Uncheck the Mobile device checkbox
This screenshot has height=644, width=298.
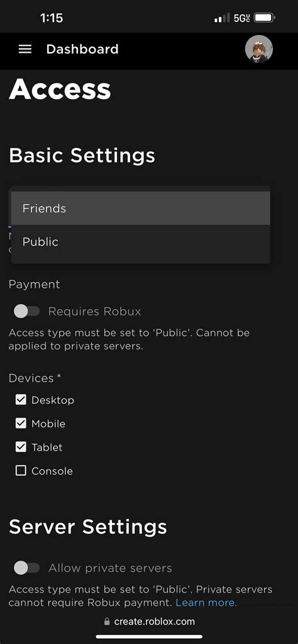[21, 423]
